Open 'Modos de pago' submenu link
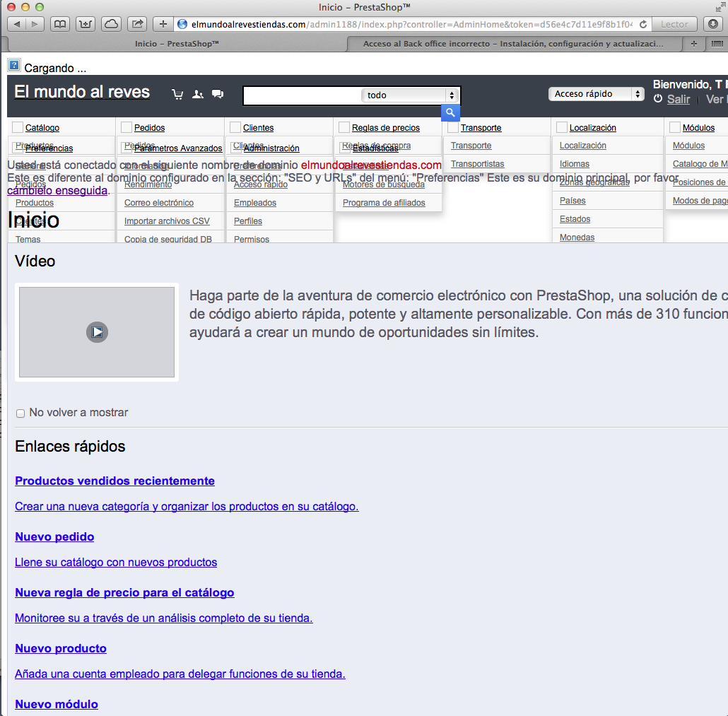The height and width of the screenshot is (716, 728). 700,201
